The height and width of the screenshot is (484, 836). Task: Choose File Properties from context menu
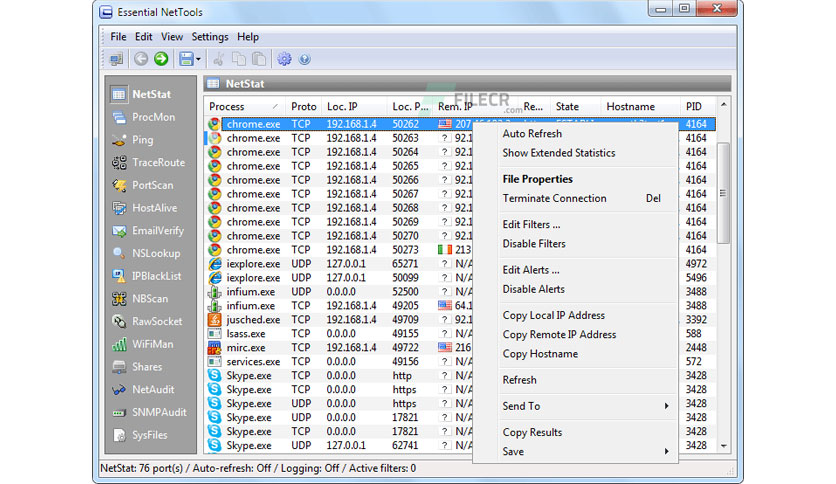click(537, 179)
